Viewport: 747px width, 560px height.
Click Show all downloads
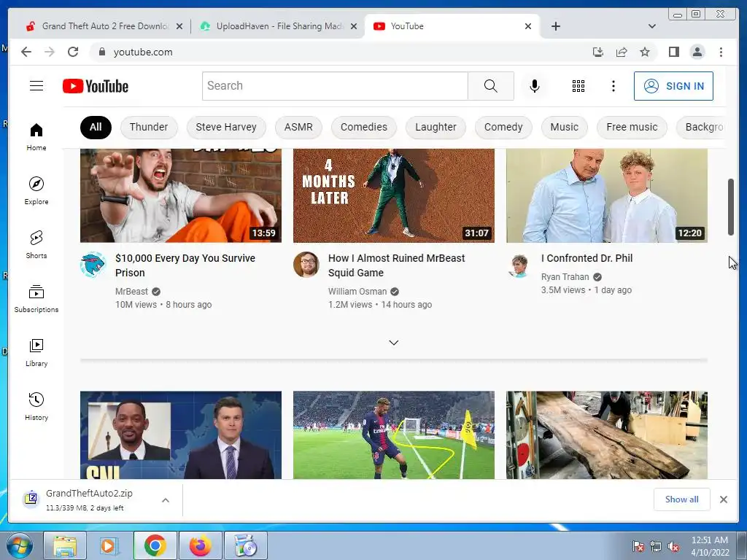click(682, 499)
